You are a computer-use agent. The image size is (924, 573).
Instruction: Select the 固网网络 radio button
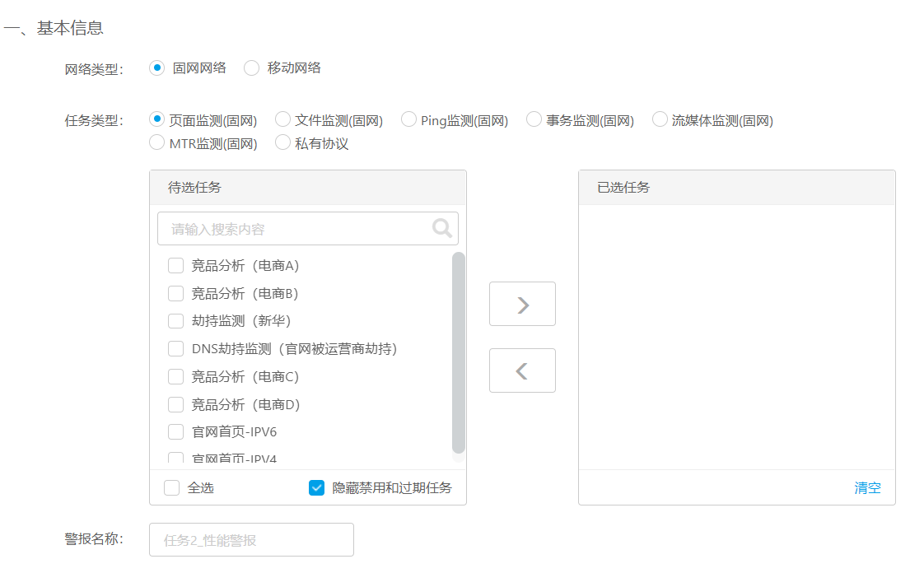(157, 68)
